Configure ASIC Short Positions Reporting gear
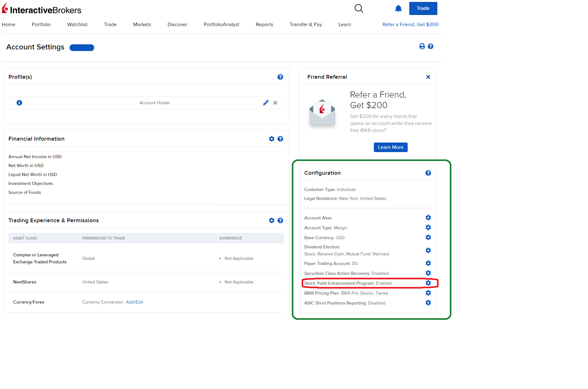 428,303
